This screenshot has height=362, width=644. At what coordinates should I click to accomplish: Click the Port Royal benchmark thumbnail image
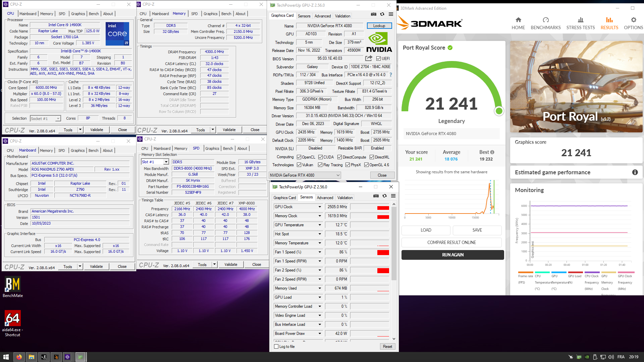pyautogui.click(x=576, y=86)
